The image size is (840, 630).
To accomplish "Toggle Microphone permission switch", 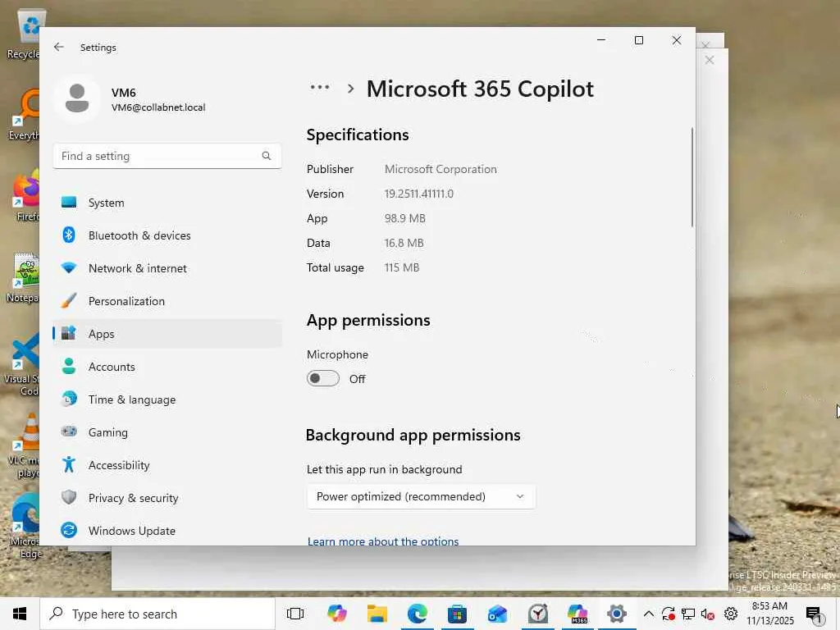I will tap(323, 379).
